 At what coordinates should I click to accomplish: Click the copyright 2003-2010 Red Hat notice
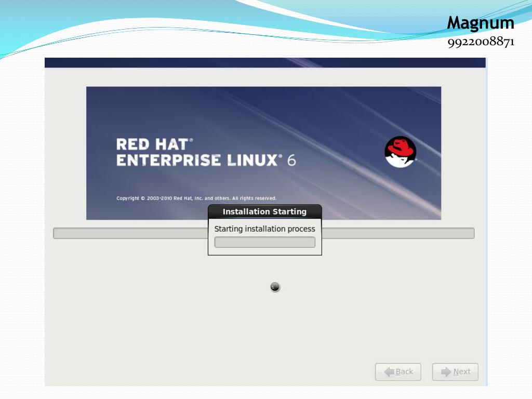[196, 198]
